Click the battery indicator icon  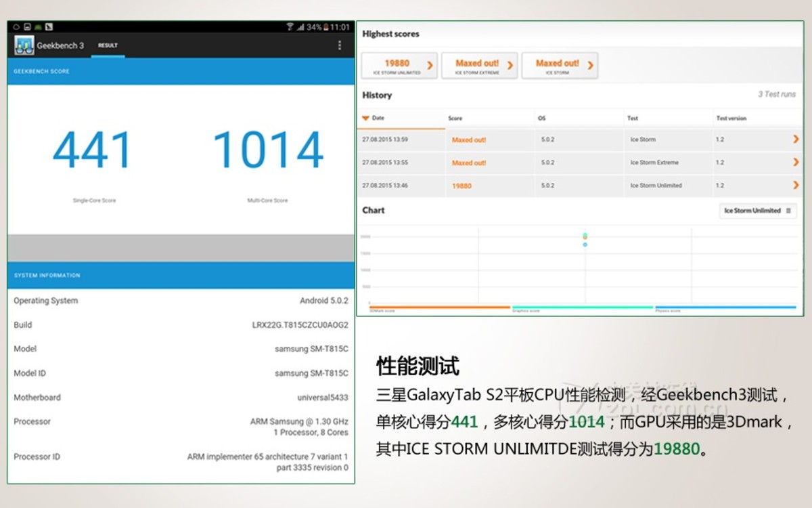325,27
